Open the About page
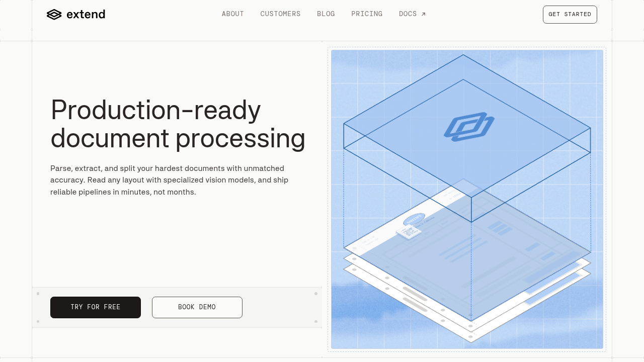 click(232, 14)
